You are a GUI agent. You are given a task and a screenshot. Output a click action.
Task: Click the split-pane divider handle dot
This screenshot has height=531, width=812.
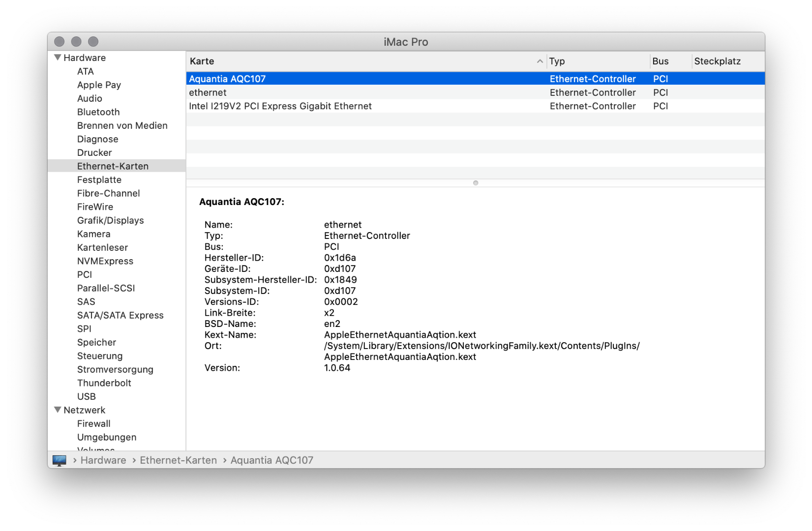pos(475,183)
